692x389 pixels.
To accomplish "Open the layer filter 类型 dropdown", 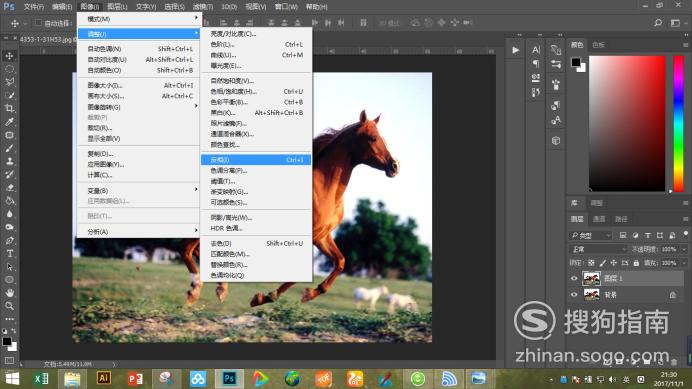I will (590, 235).
